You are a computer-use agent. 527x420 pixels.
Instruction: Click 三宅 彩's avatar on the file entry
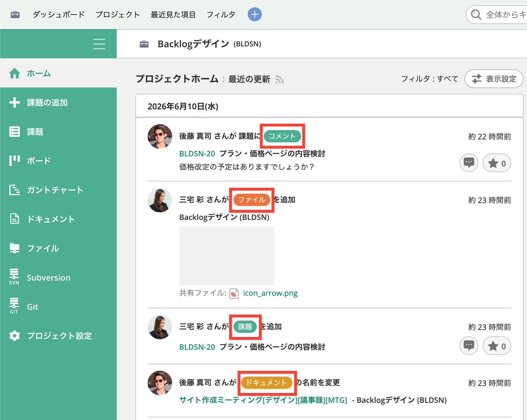pyautogui.click(x=160, y=200)
